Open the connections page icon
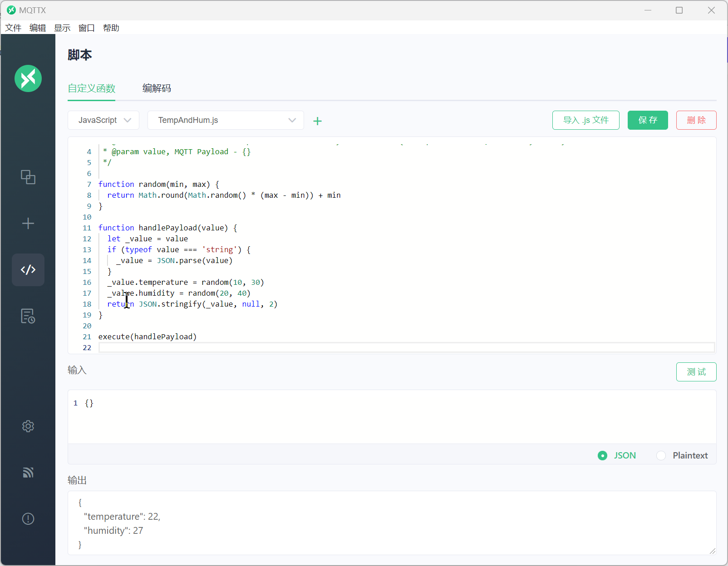 (28, 177)
